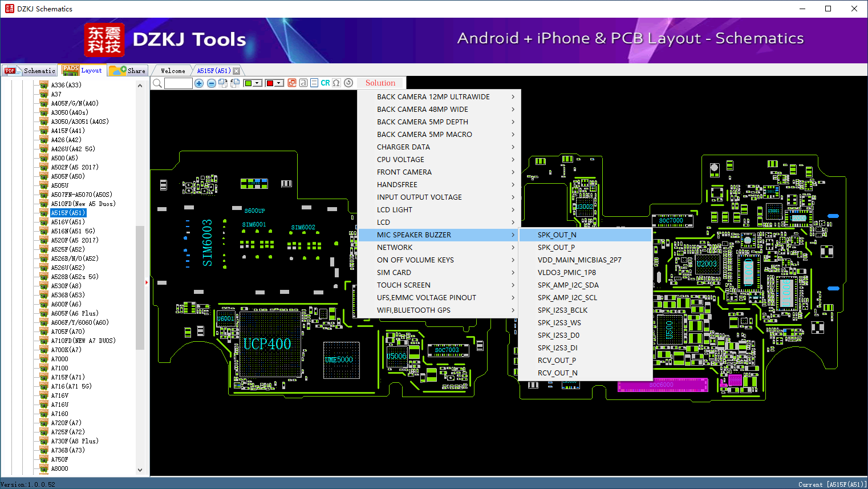This screenshot has width=868, height=489.
Task: Click the search input field in toolbar
Action: (x=179, y=83)
